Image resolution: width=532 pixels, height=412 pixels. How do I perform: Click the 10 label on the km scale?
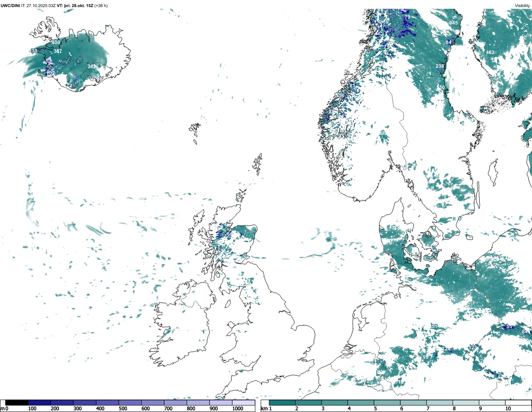(508, 409)
